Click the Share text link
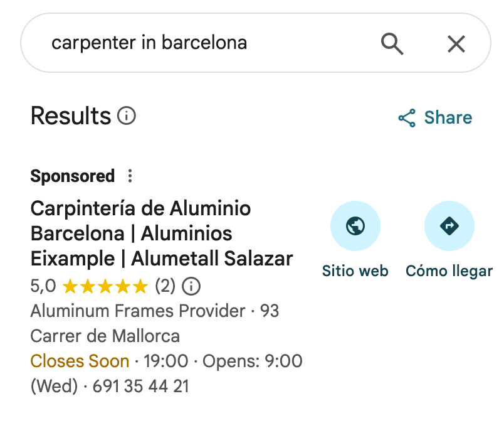 pyautogui.click(x=448, y=118)
